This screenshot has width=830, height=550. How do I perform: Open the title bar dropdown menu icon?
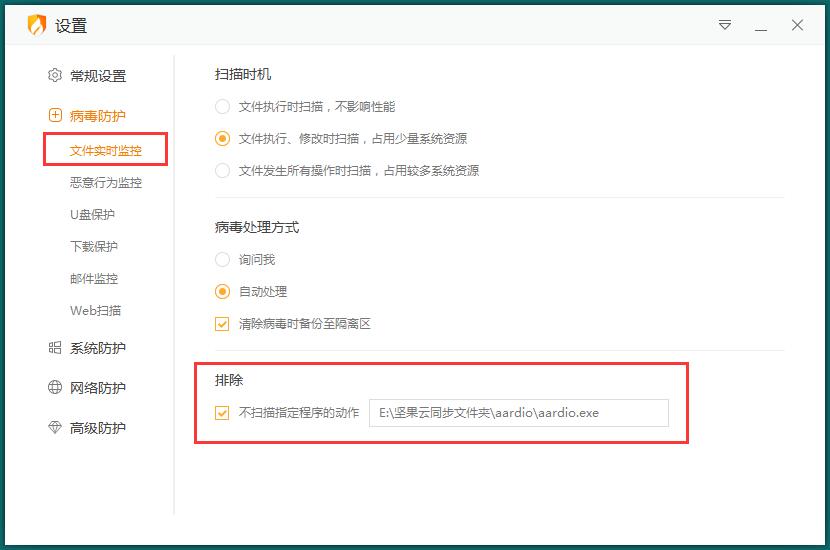tap(725, 25)
